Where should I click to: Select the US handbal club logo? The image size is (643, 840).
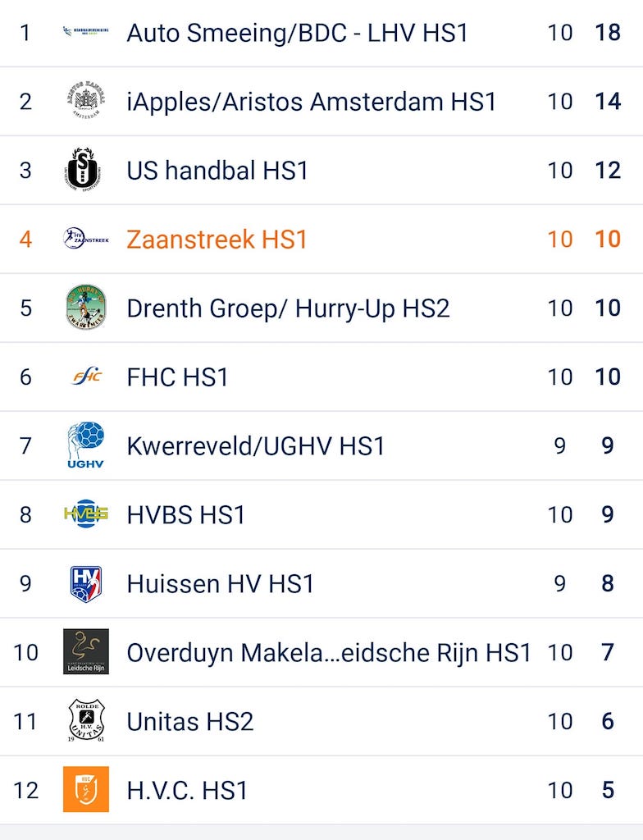(x=85, y=171)
